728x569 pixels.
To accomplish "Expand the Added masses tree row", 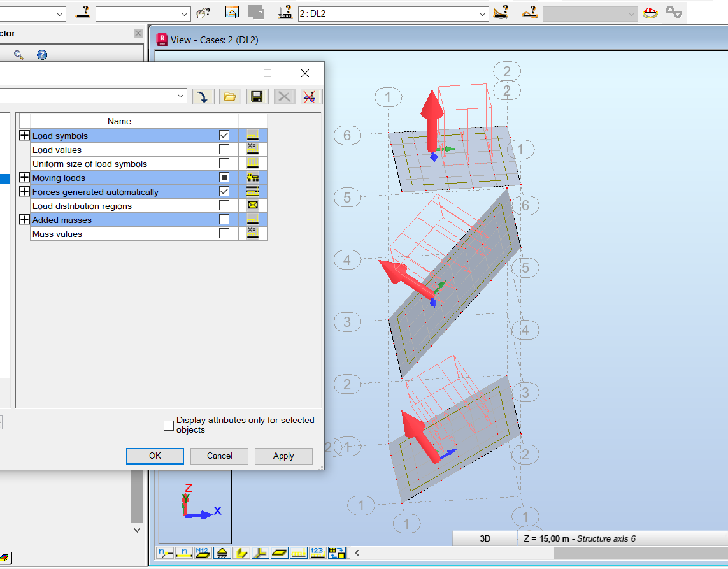I will tap(25, 219).
